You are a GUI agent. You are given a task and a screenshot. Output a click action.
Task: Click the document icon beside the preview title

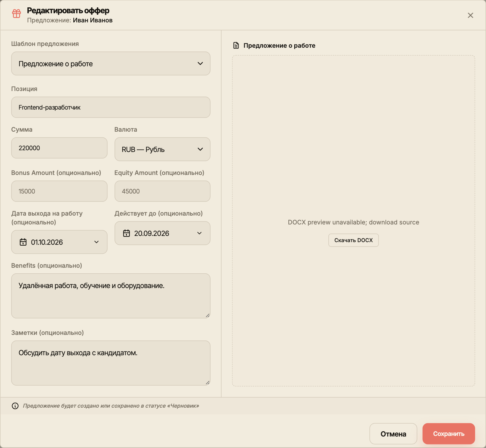coord(236,45)
